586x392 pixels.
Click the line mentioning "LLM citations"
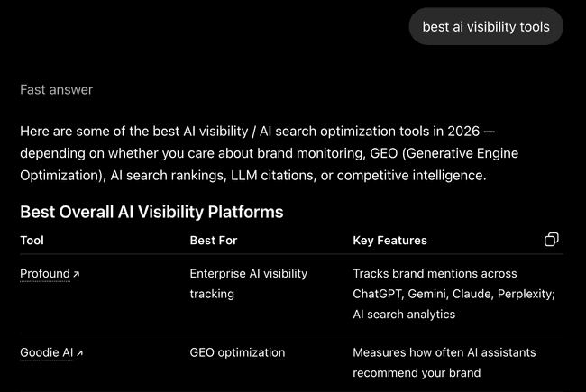[253, 175]
